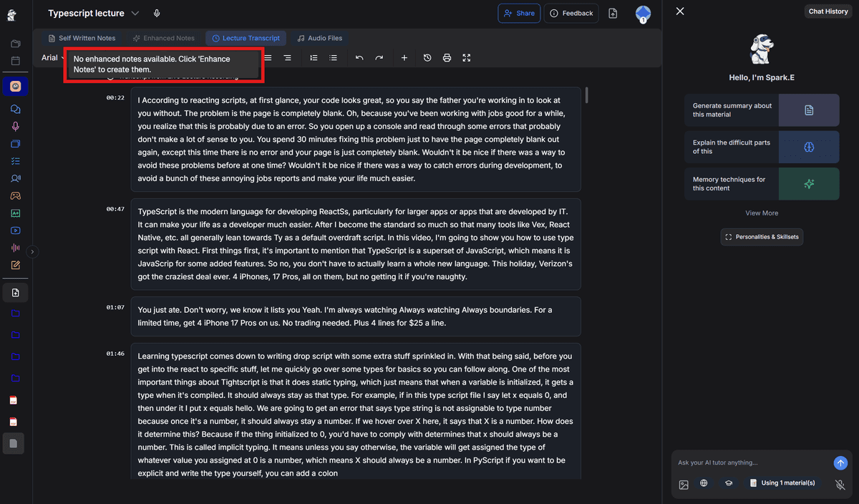Viewport: 859px width, 504px height.
Task: Click Memory techniques for this content
Action: (x=762, y=184)
